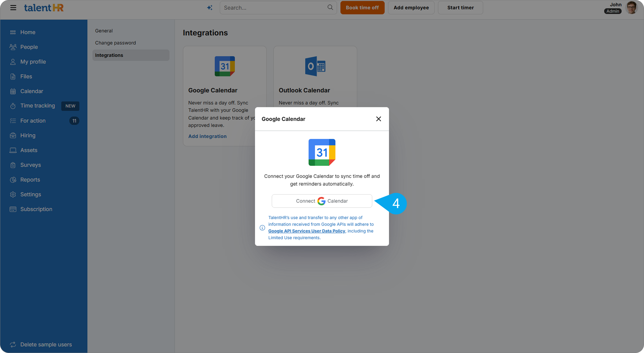
Task: Click Delete sample users text
Action: point(46,345)
